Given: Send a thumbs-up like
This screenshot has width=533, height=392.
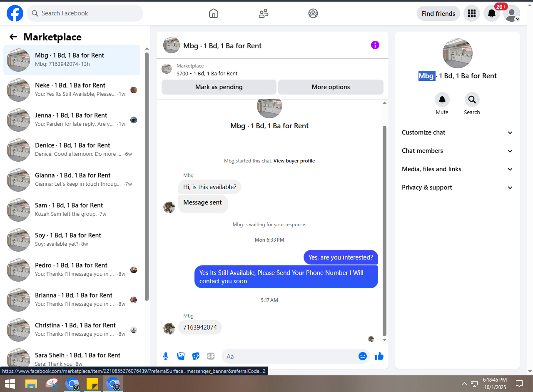Looking at the screenshot, I should 379,356.
